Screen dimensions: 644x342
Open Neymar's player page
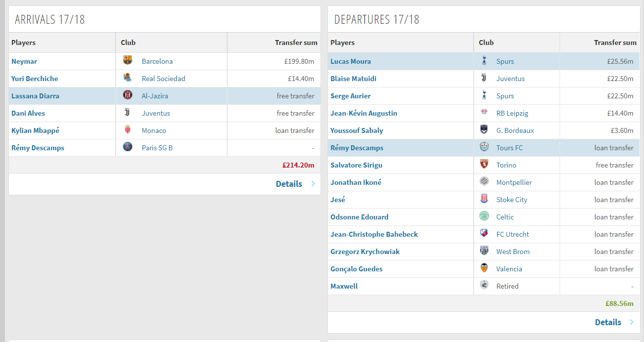(24, 61)
